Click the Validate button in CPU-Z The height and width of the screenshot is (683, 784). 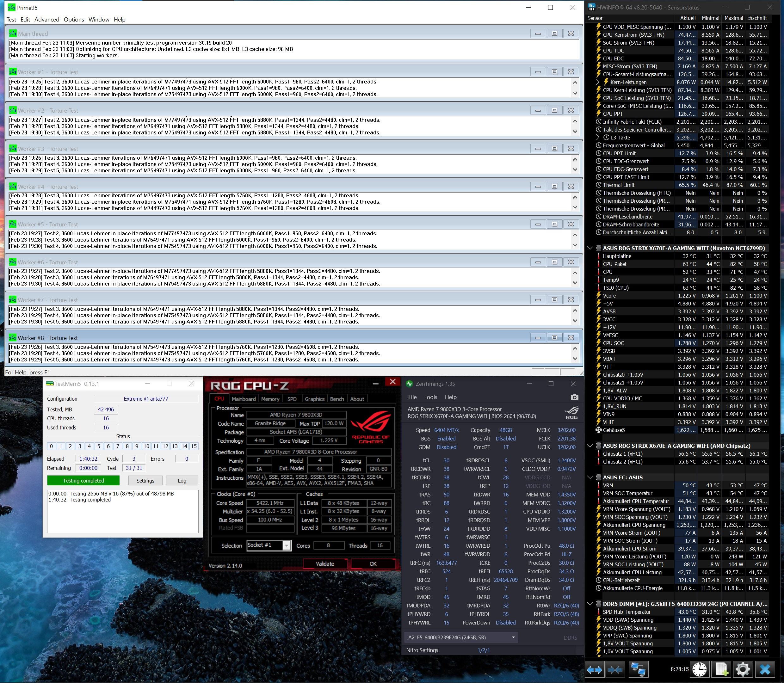pos(325,564)
